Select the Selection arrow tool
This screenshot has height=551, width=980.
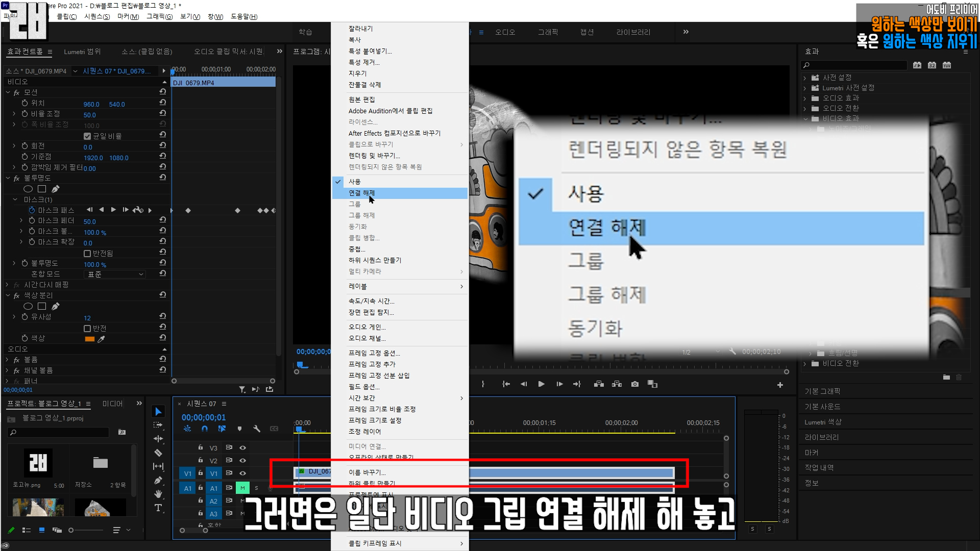158,412
